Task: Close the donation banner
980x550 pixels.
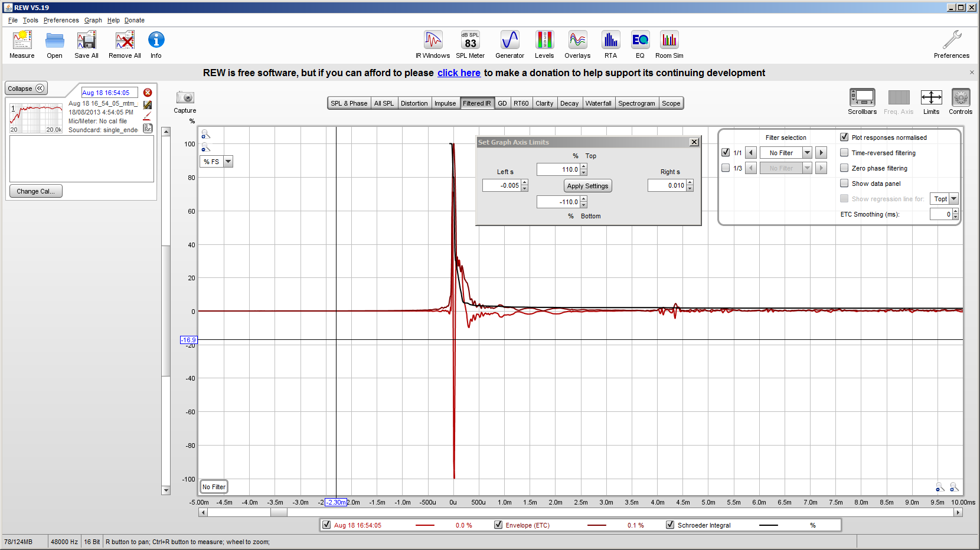Action: 972,73
